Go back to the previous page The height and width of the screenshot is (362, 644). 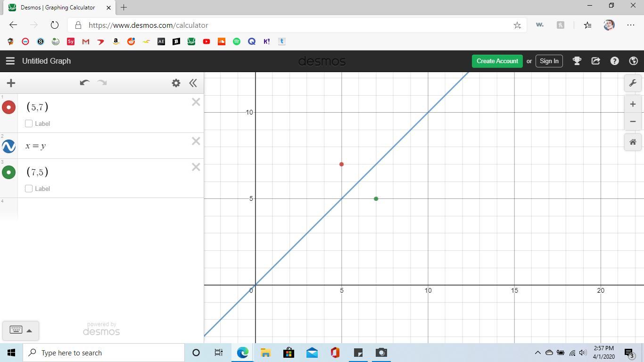[13, 25]
